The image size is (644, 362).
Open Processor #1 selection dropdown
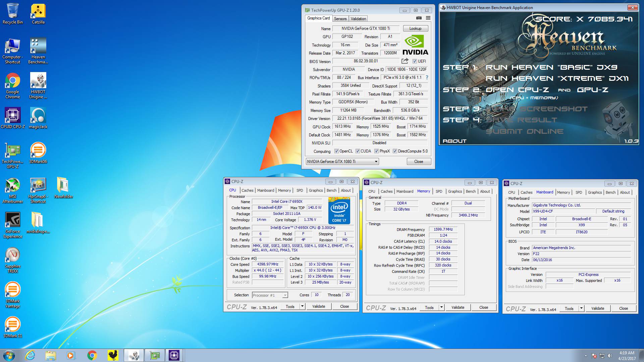[270, 295]
